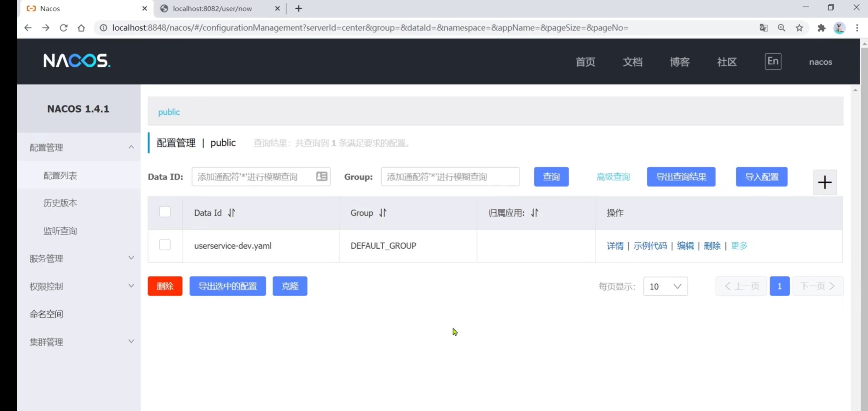Image resolution: width=868 pixels, height=411 pixels.
Task: Click the Data ID field list icon
Action: click(321, 176)
